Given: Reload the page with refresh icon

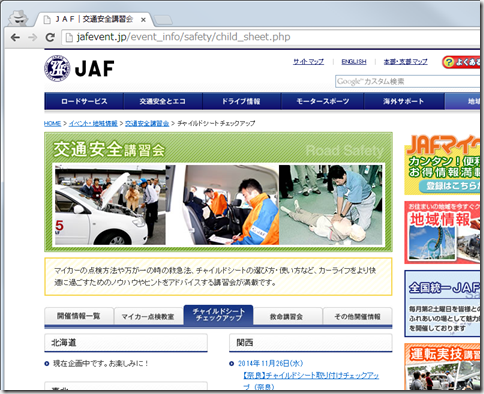Looking at the screenshot, I should point(50,37).
